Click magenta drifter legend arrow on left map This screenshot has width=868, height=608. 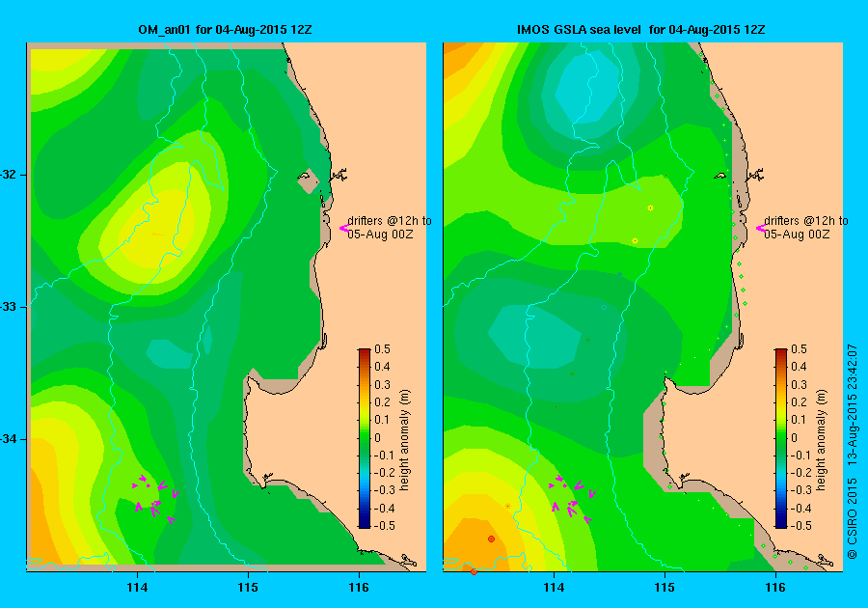[x=343, y=228]
